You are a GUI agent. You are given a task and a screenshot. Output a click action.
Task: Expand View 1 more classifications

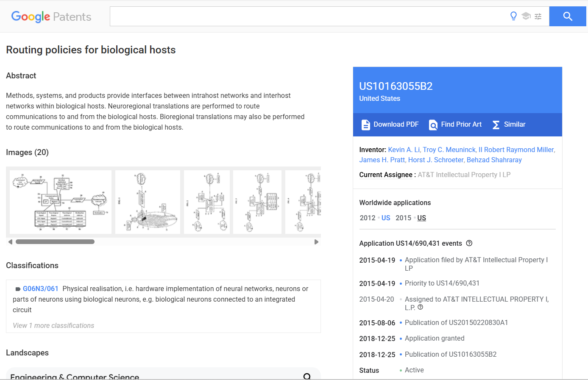(53, 325)
